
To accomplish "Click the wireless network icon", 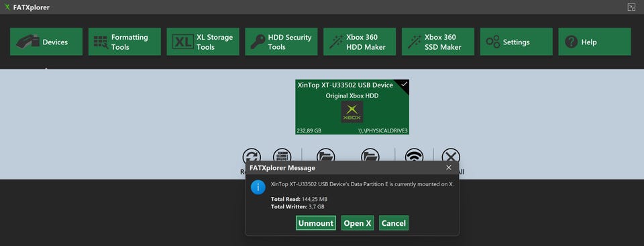I will point(414,155).
